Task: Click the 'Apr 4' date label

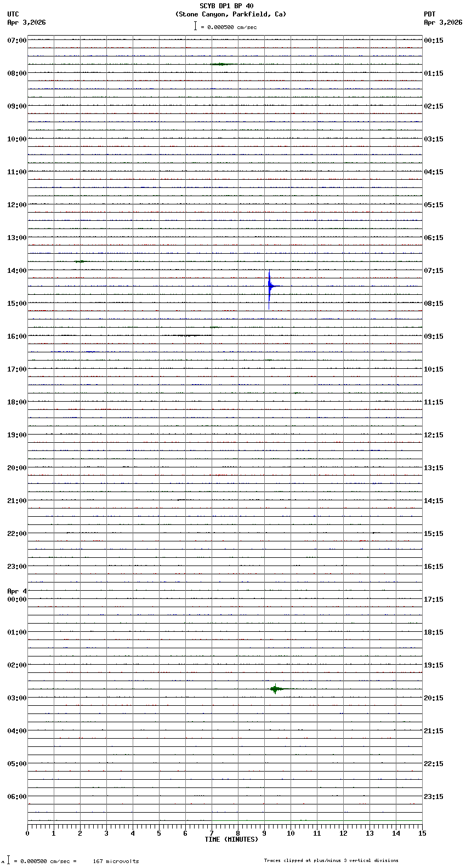Action: click(17, 591)
